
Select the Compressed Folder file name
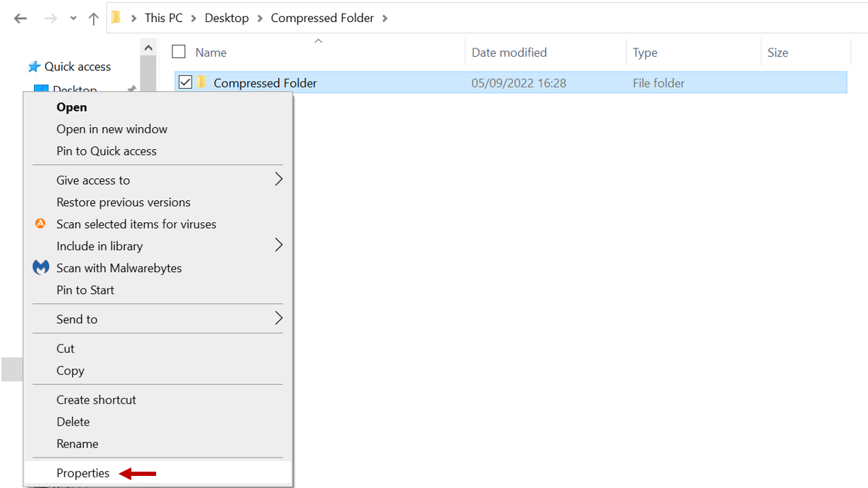265,83
